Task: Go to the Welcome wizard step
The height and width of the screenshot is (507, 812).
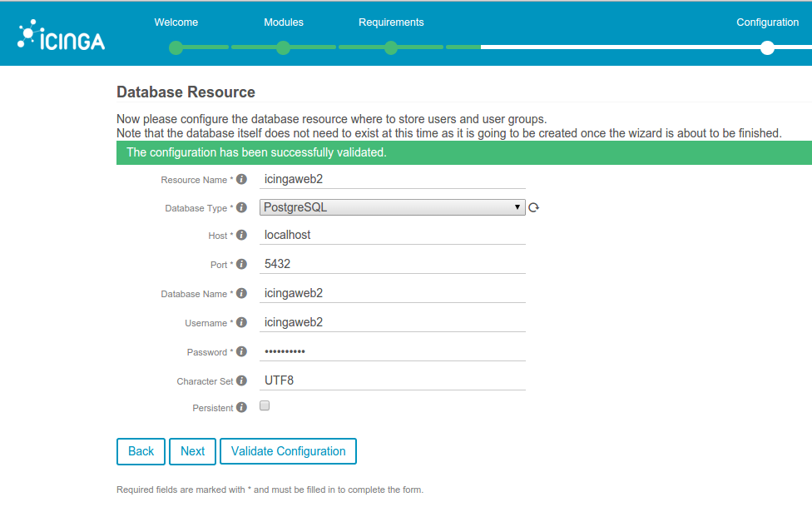Action: (176, 22)
